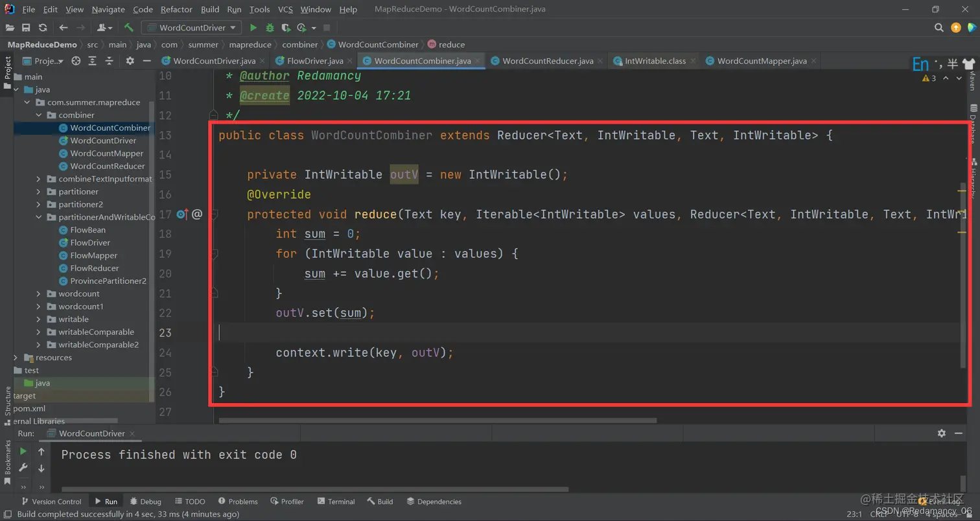Viewport: 980px width, 521px height.
Task: Click Collapse All in Project panel
Action: [110, 61]
